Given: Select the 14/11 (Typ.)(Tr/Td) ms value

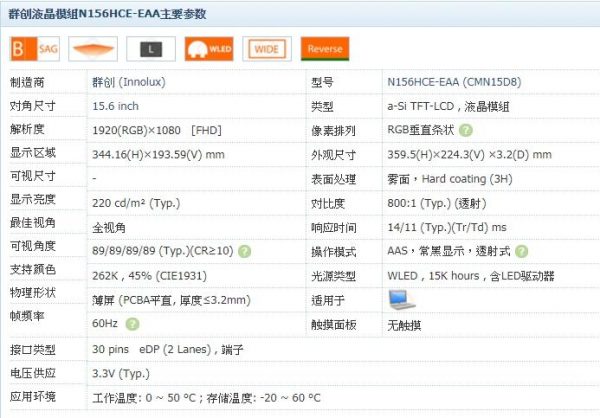Looking at the screenshot, I should click(x=447, y=227).
